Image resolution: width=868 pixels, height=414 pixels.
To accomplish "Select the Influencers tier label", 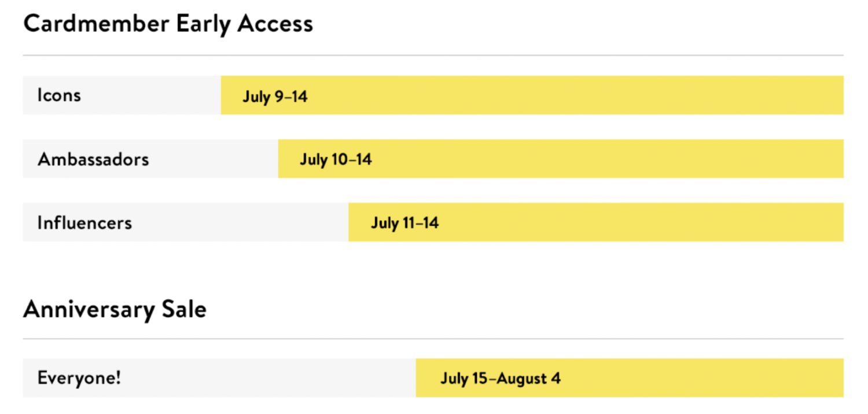I will 84,222.
